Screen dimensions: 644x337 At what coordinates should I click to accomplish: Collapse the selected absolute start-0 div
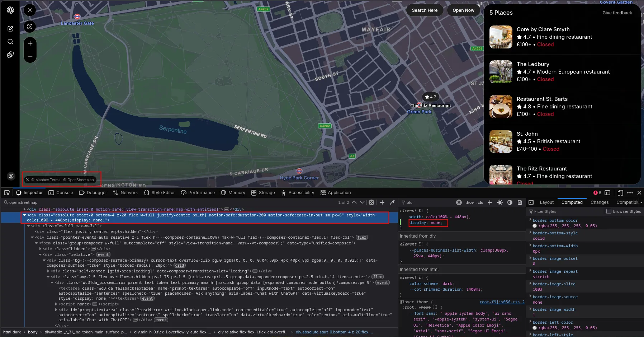24,215
